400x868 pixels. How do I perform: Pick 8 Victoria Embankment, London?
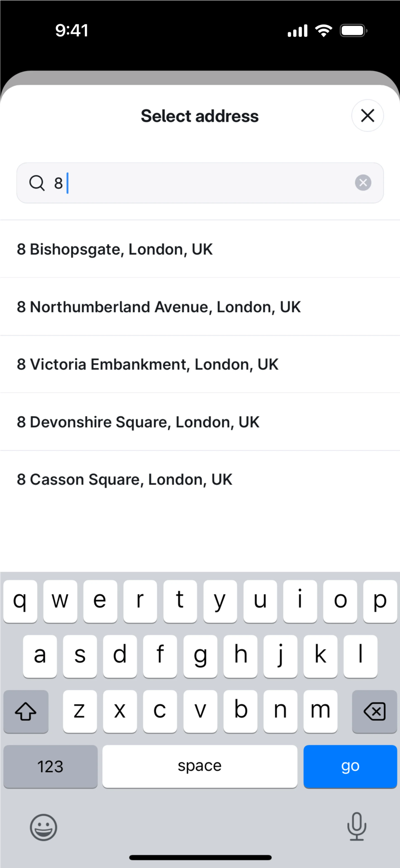click(x=147, y=364)
